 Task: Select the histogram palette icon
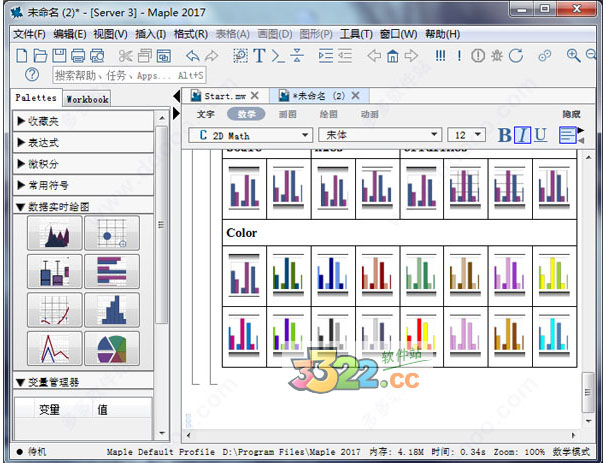pos(112,310)
